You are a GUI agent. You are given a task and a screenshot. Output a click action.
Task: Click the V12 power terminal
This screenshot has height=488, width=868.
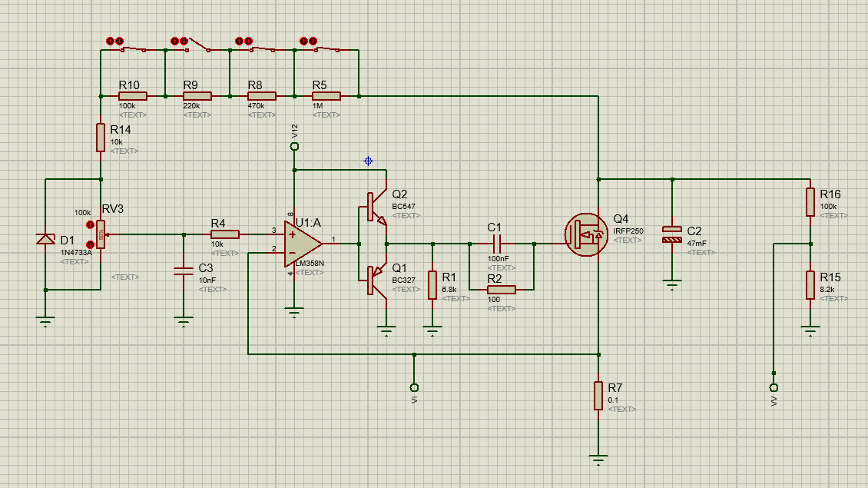tap(293, 146)
